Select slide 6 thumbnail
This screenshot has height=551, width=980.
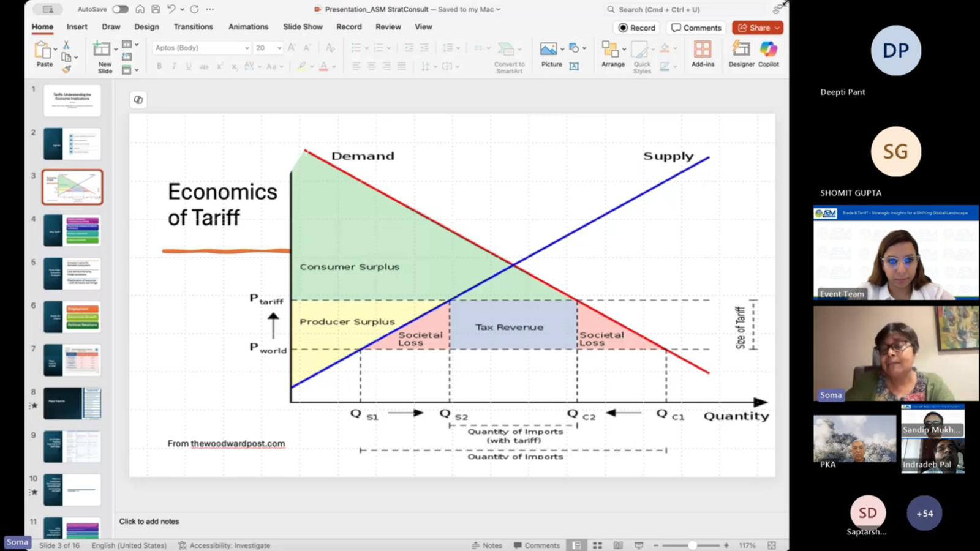(x=72, y=317)
